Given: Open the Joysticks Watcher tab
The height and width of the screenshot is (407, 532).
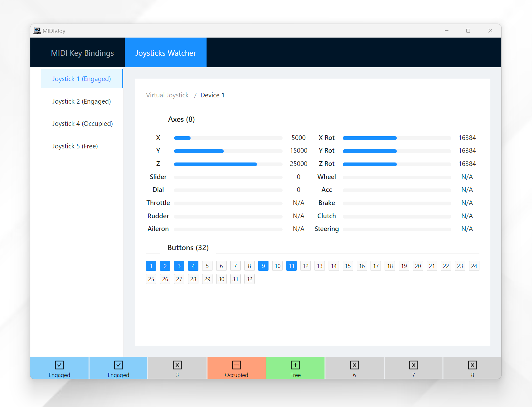Looking at the screenshot, I should point(166,53).
